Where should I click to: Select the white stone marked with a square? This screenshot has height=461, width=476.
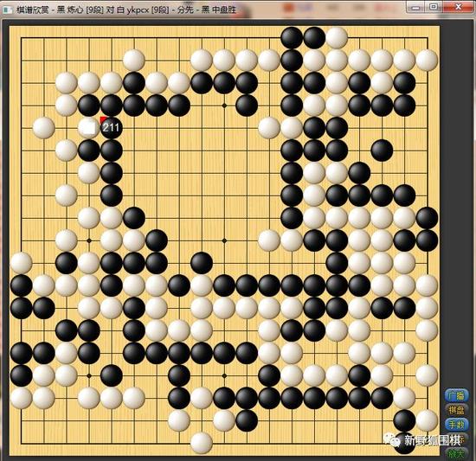coord(88,127)
